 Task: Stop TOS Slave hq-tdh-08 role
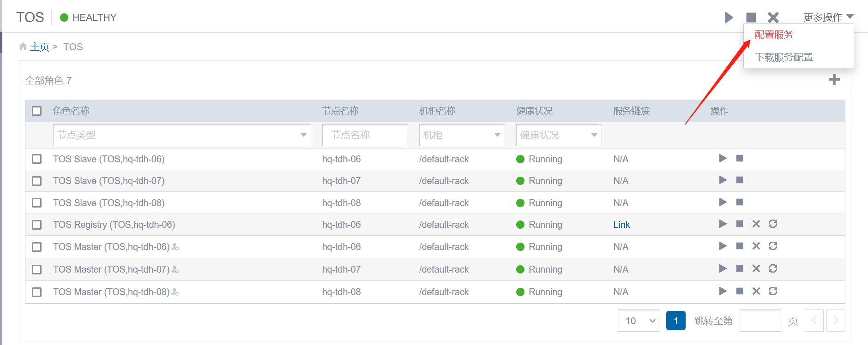pos(740,202)
